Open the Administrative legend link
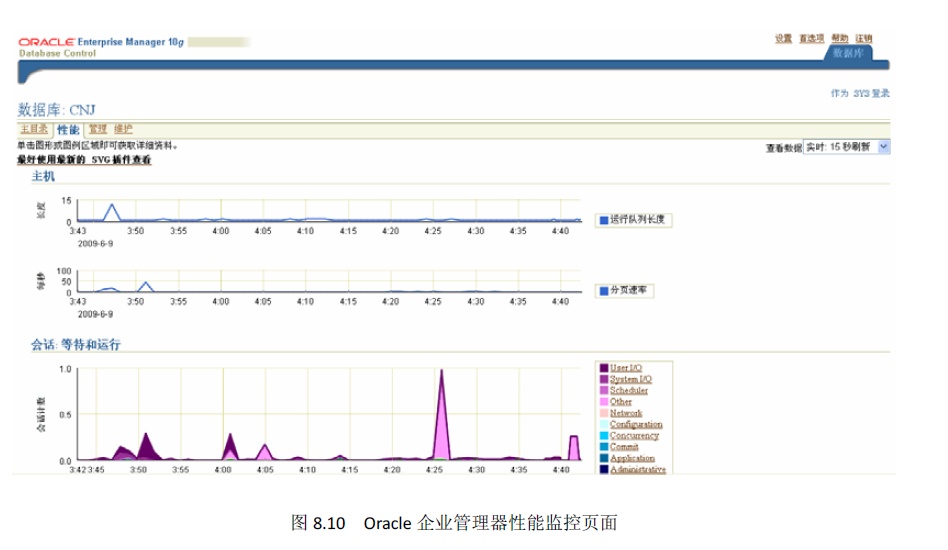The height and width of the screenshot is (550, 948). coord(638,469)
